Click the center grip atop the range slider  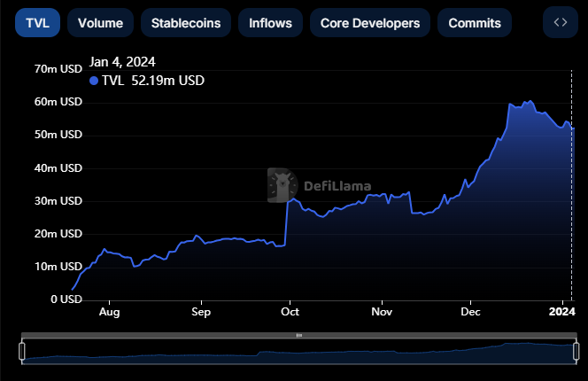pyautogui.click(x=298, y=336)
